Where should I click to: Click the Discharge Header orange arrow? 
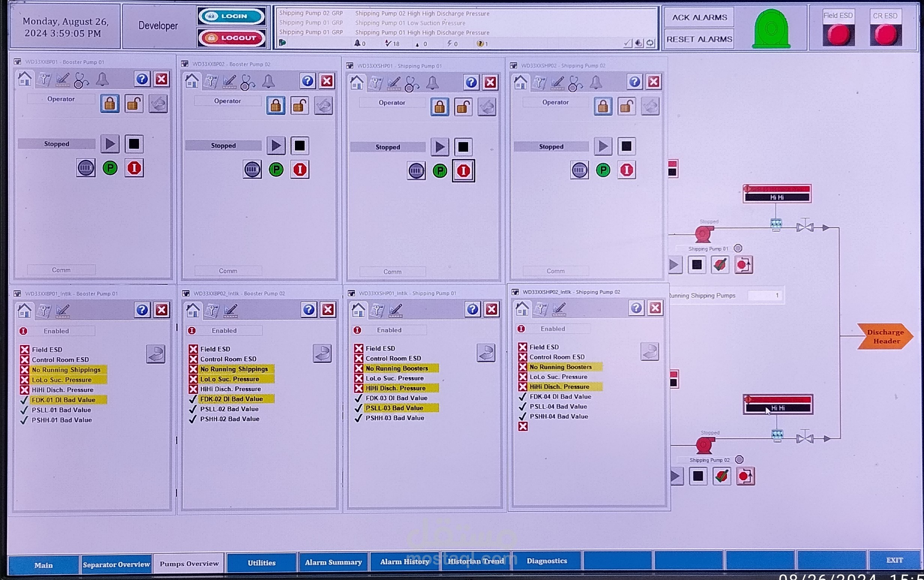tap(885, 337)
